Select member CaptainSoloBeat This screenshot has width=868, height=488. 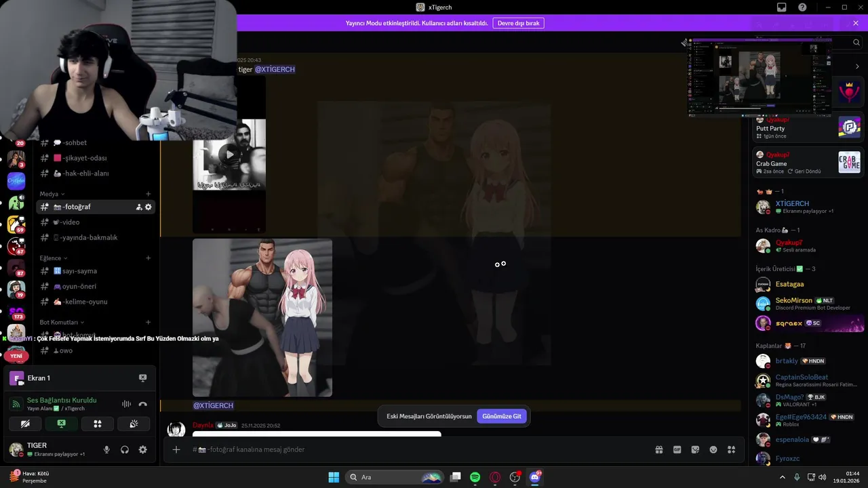click(808, 380)
